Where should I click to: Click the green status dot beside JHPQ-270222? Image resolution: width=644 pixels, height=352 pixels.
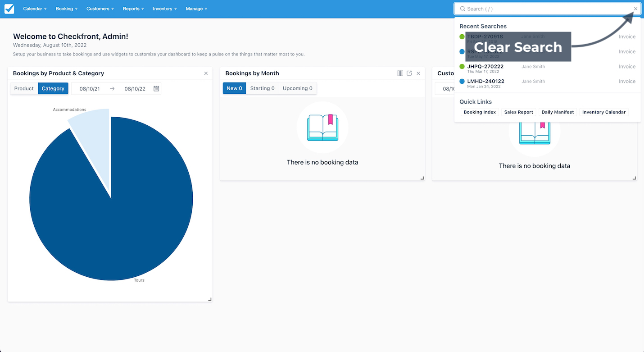(462, 66)
